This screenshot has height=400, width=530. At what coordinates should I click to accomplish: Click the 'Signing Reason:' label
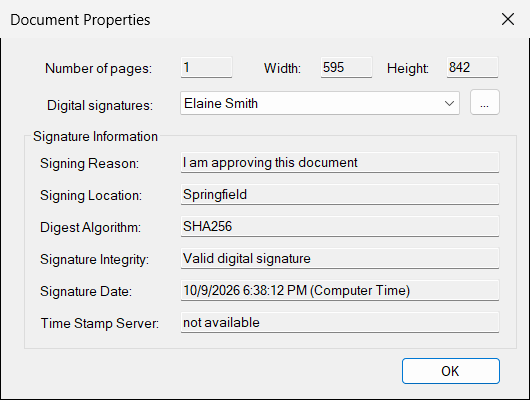(90, 164)
